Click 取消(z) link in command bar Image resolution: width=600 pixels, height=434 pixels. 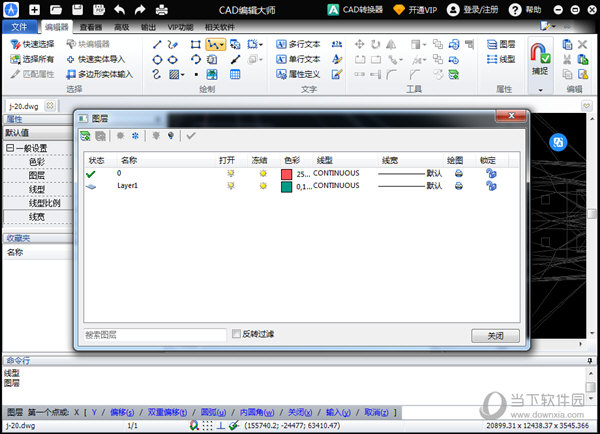tap(377, 413)
